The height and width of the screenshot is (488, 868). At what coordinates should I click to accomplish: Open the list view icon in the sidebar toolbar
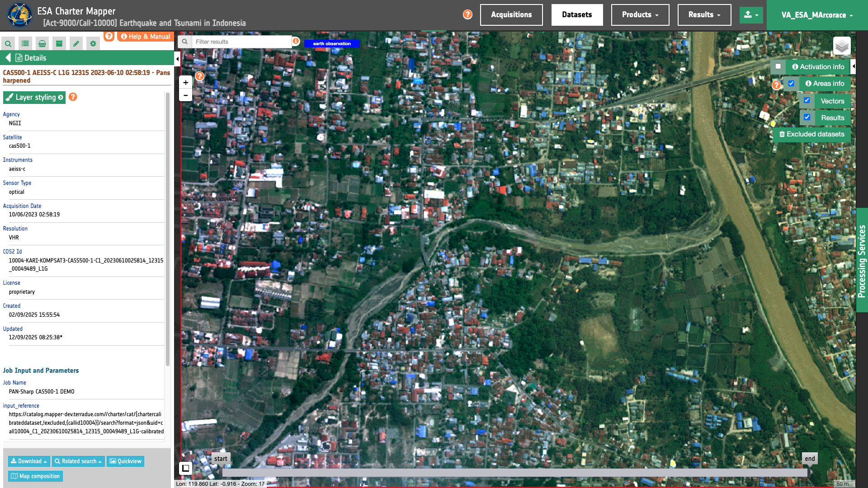coord(25,43)
